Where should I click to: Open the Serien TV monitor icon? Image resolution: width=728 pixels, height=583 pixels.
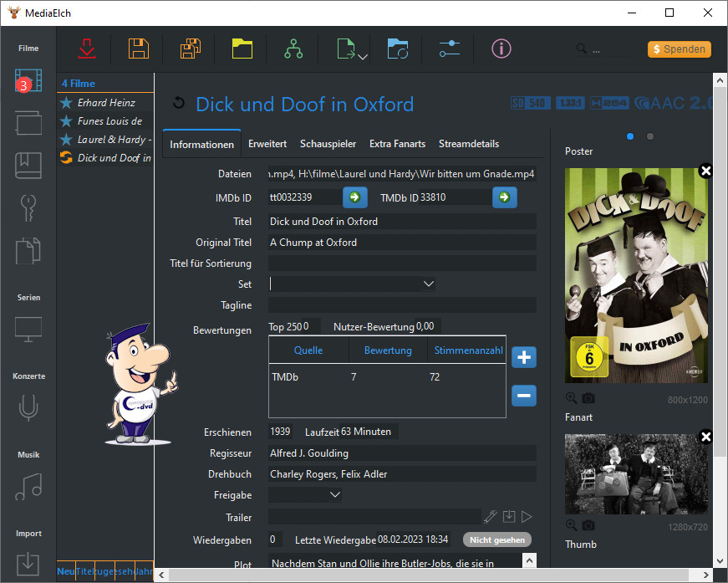point(28,329)
